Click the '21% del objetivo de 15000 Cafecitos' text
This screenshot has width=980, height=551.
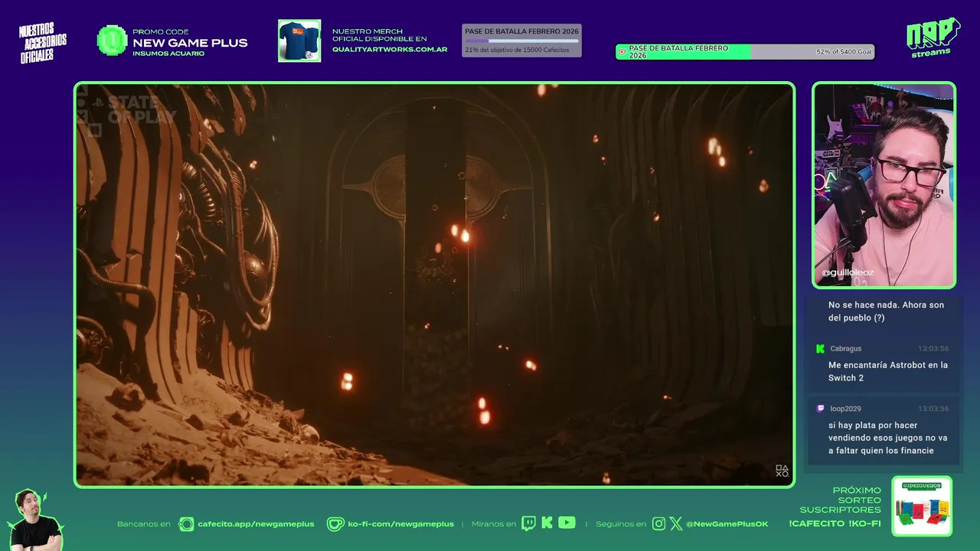pyautogui.click(x=517, y=50)
